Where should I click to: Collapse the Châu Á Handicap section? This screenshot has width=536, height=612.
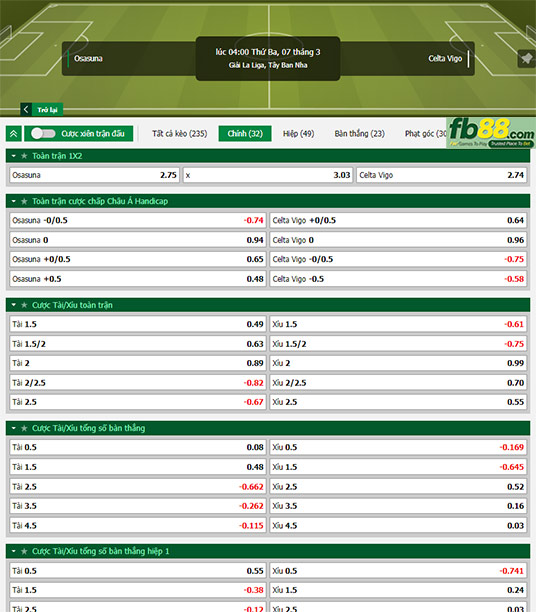click(14, 201)
